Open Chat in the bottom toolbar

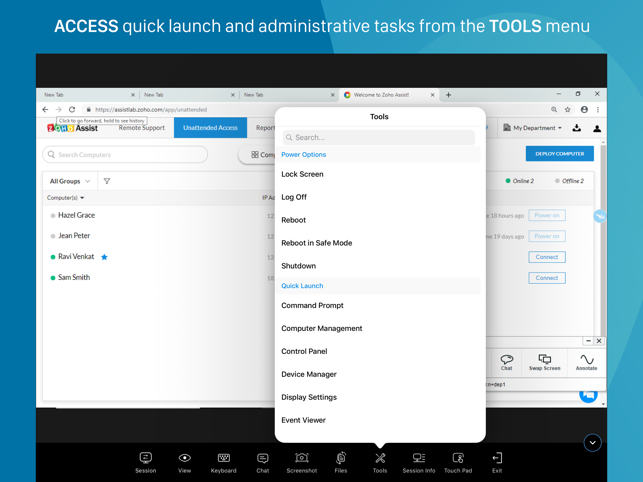point(262,462)
